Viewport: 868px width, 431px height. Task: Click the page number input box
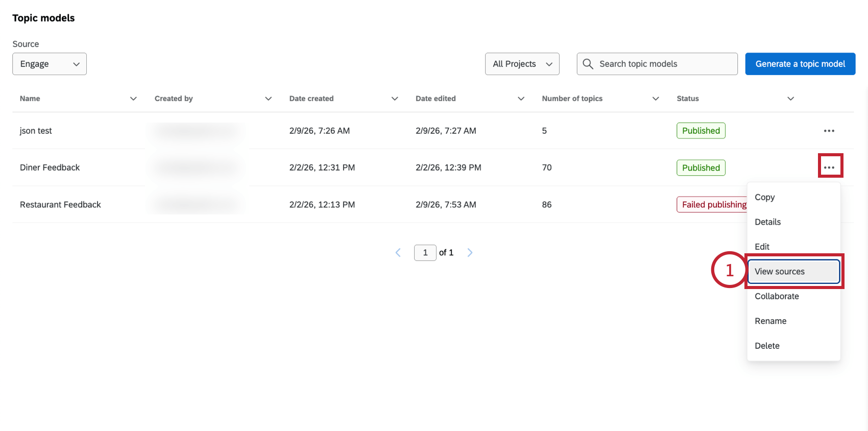tap(425, 253)
